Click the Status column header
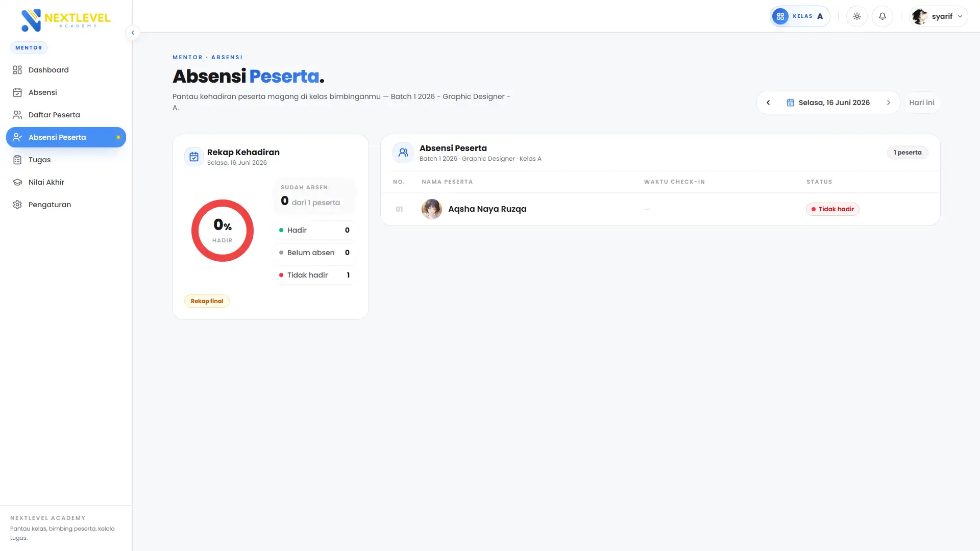 point(819,182)
